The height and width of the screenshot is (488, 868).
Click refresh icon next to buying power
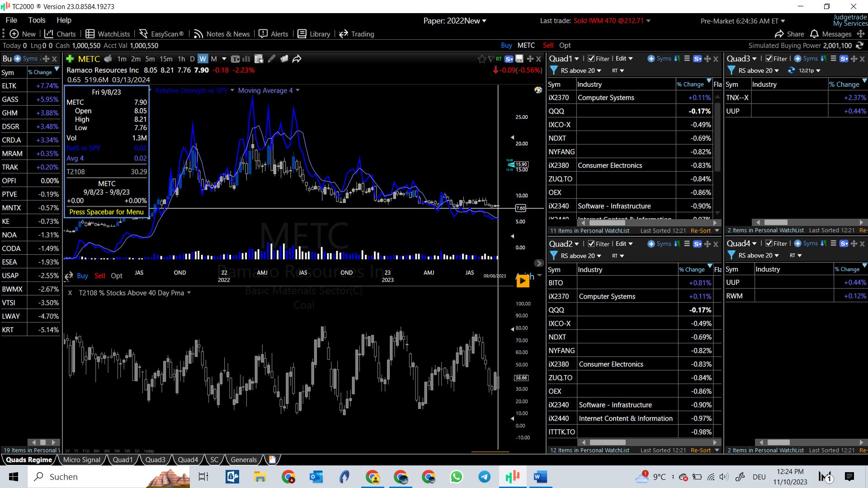point(859,45)
